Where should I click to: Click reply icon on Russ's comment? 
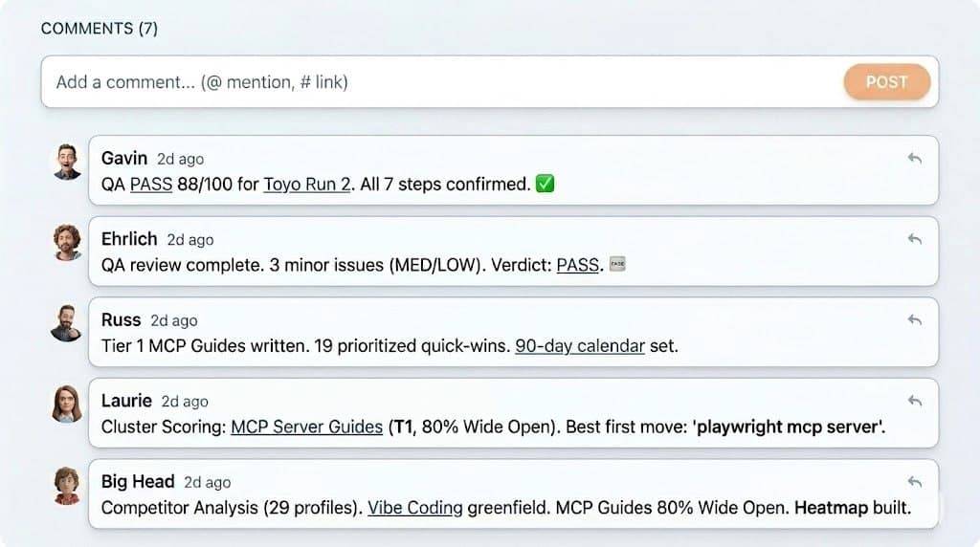(914, 320)
